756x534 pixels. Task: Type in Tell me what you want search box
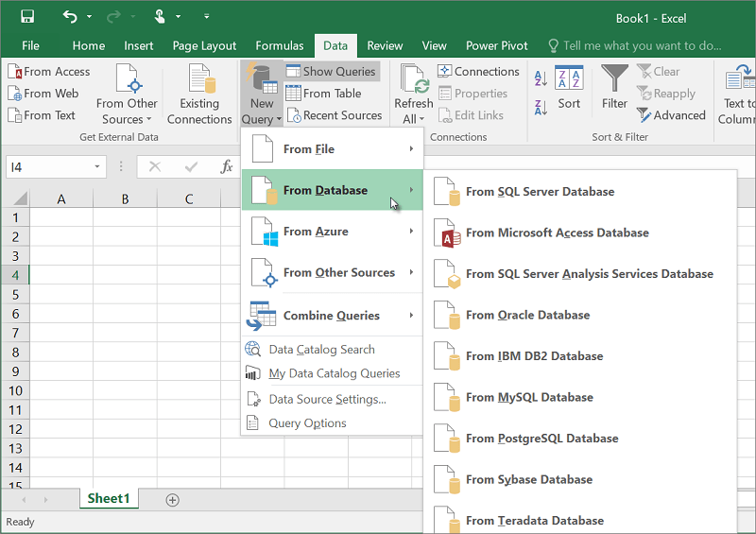point(643,45)
